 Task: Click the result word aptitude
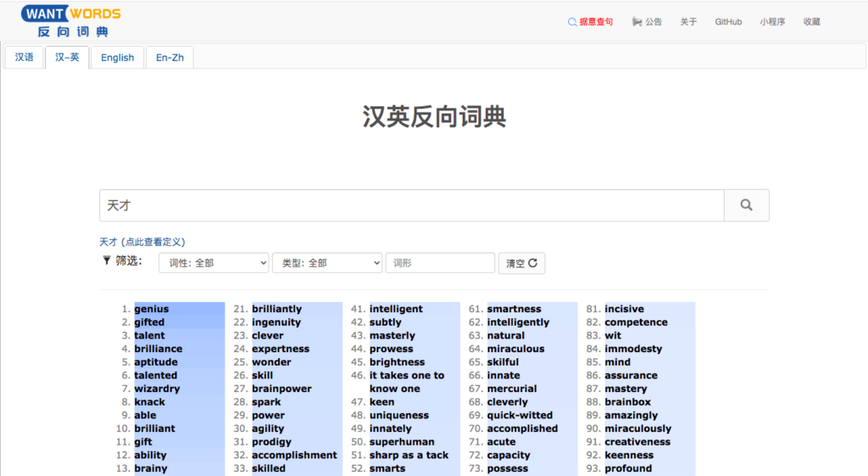[156, 361]
